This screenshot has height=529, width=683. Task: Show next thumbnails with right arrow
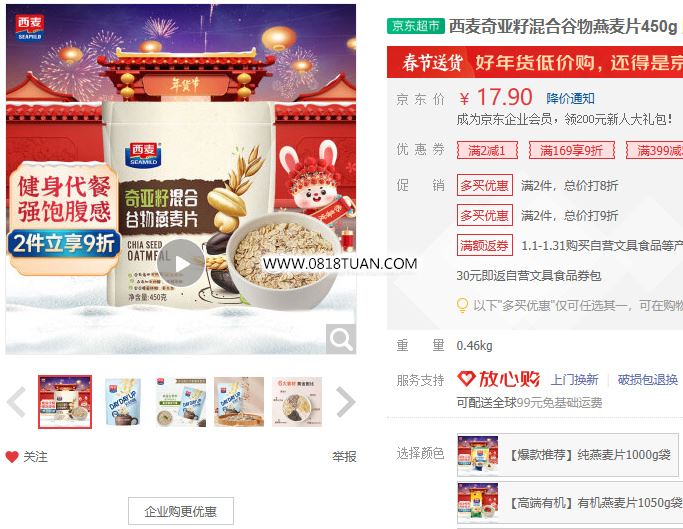[x=346, y=402]
